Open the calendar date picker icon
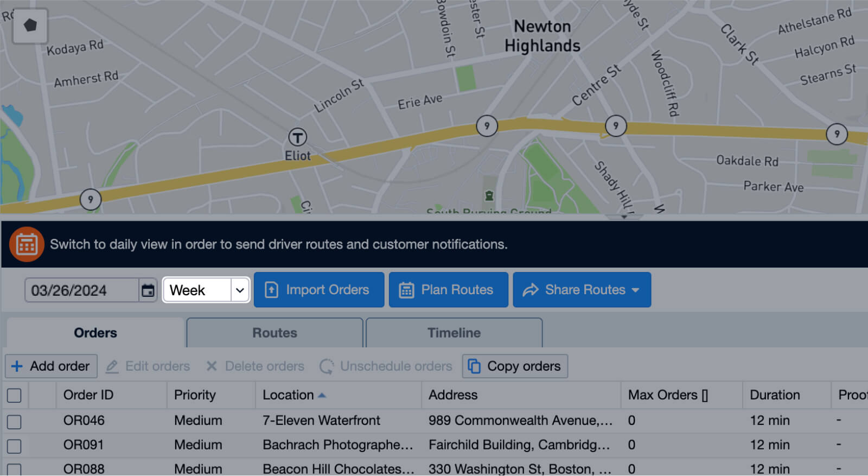The image size is (868, 476). pos(148,290)
